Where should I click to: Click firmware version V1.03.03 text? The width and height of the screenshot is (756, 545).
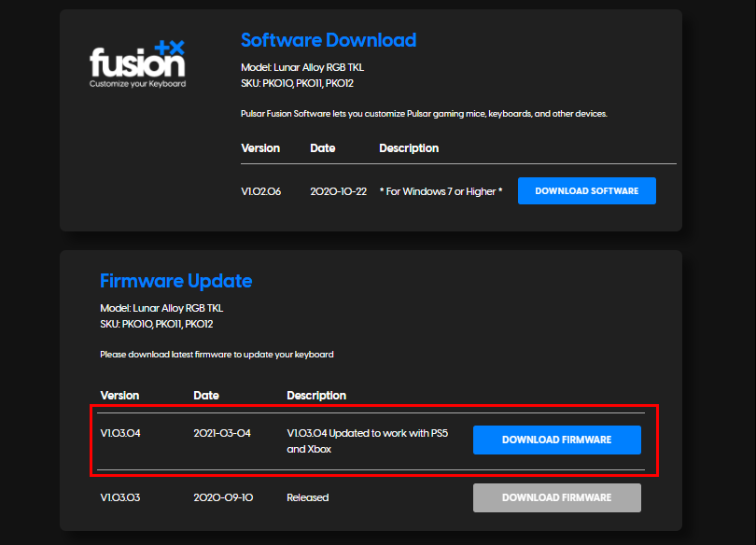click(x=120, y=497)
